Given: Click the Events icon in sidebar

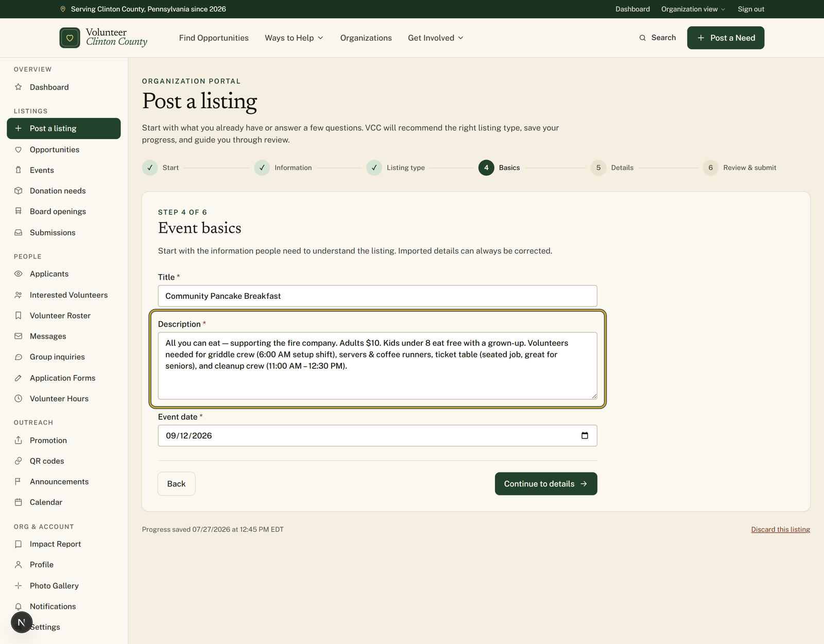Looking at the screenshot, I should pyautogui.click(x=19, y=170).
